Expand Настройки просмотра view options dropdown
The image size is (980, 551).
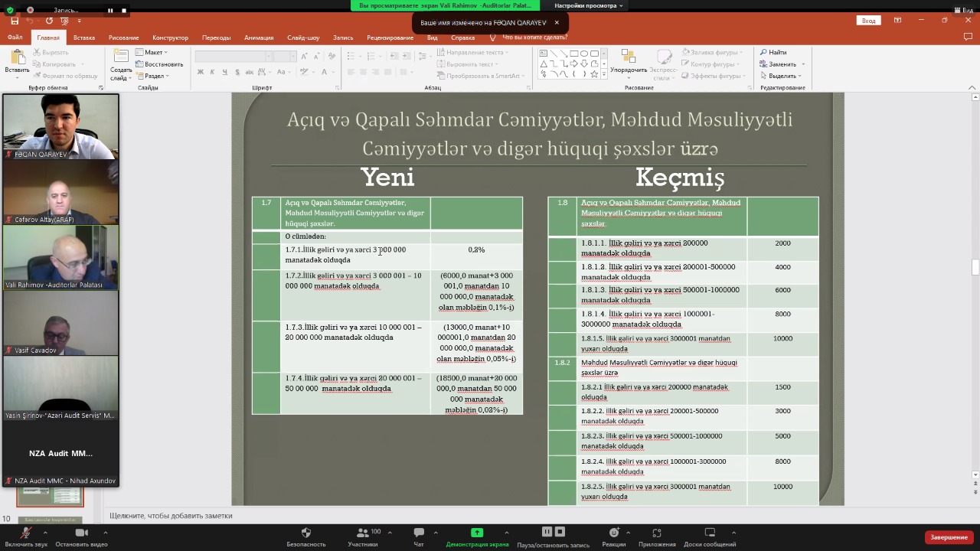click(x=588, y=5)
